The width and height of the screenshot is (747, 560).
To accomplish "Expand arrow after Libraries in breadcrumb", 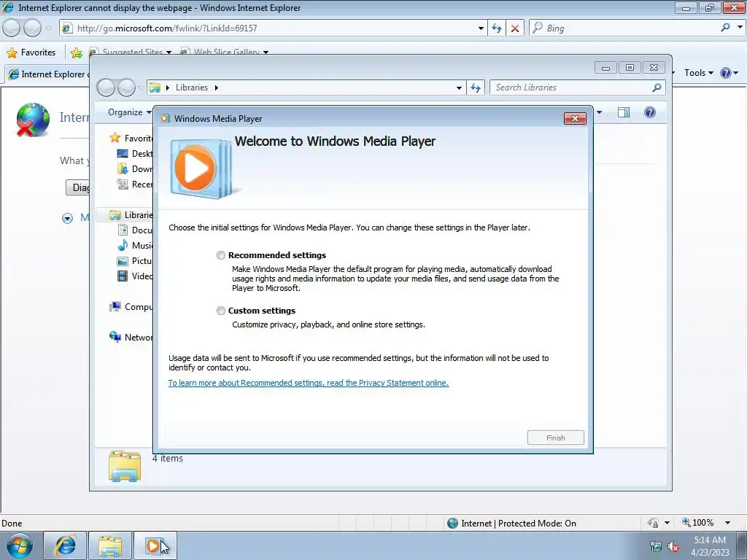I will click(216, 87).
